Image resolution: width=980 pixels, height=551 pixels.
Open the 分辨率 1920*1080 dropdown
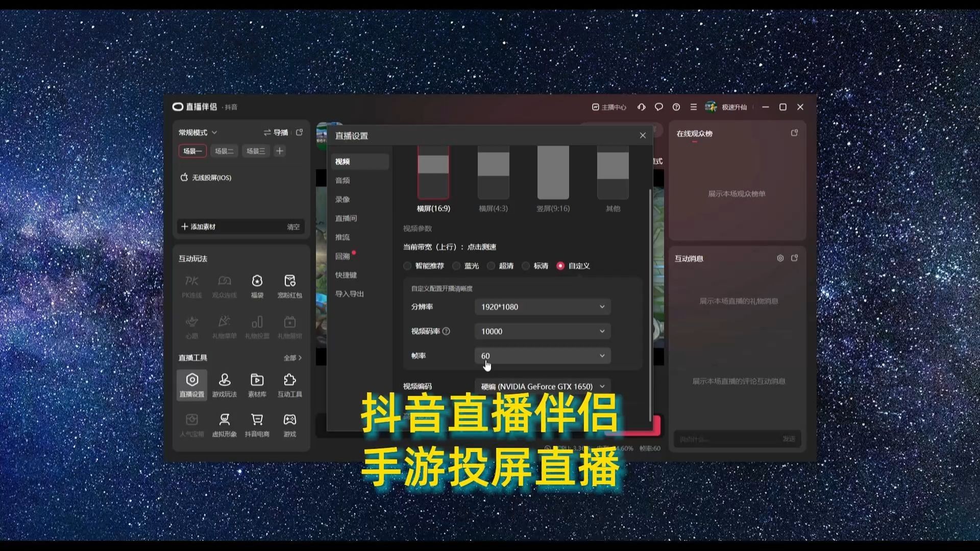click(543, 307)
